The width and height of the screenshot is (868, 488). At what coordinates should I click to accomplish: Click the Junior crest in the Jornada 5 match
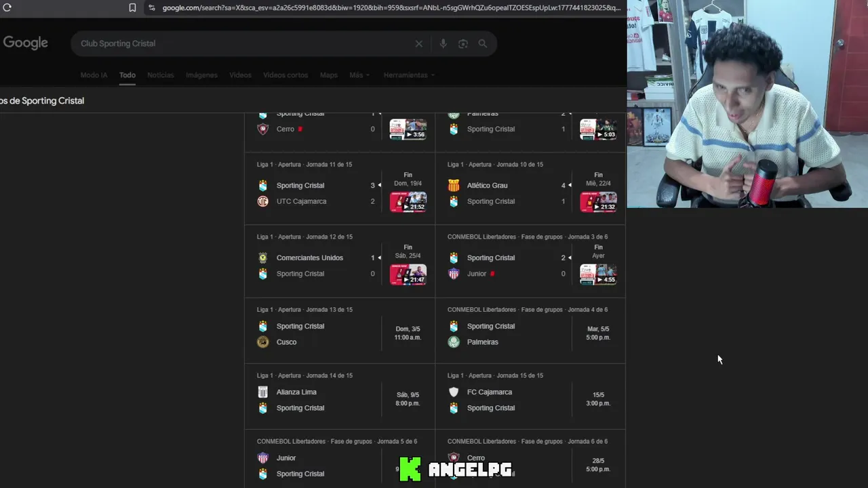263,458
